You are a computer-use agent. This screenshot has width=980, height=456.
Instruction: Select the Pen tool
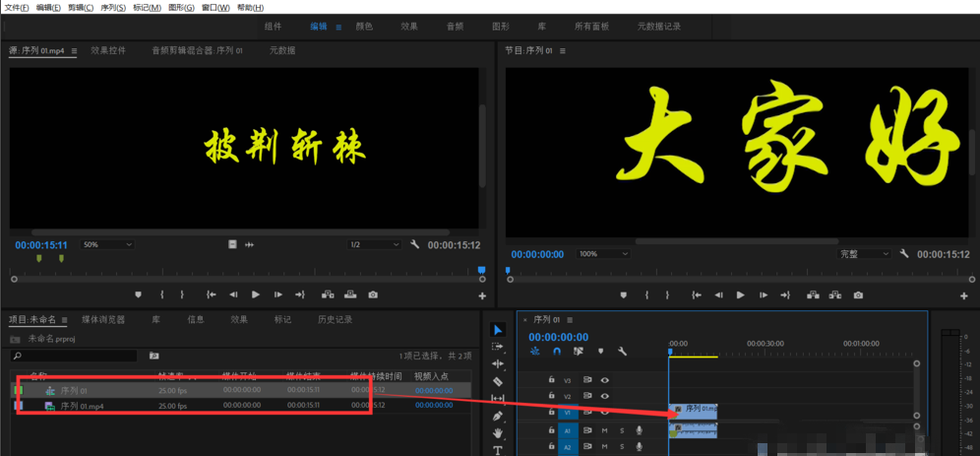(498, 416)
